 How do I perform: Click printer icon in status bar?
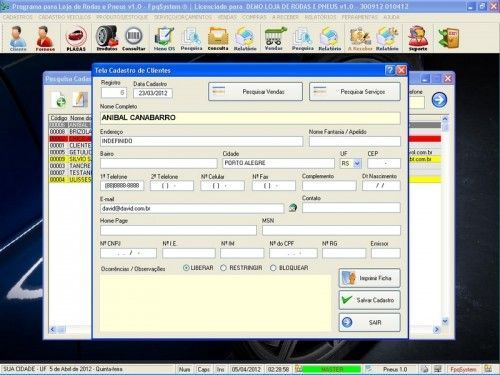424,369
